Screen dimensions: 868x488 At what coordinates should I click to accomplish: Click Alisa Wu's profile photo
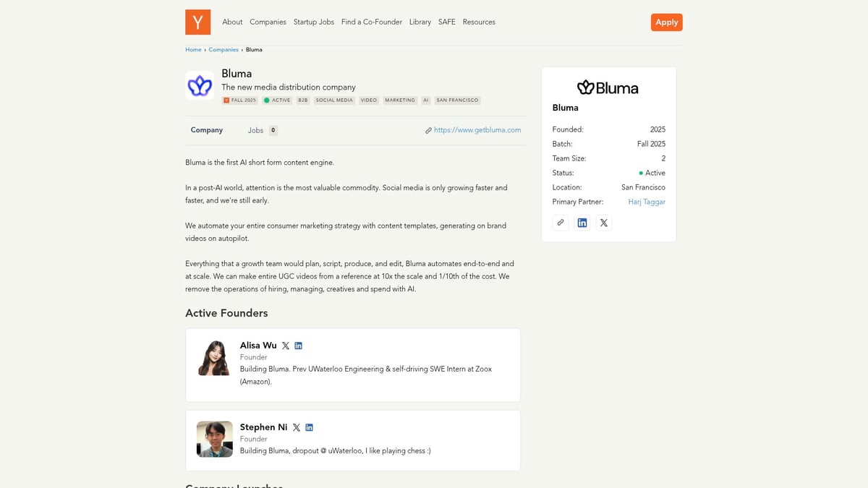[214, 357]
